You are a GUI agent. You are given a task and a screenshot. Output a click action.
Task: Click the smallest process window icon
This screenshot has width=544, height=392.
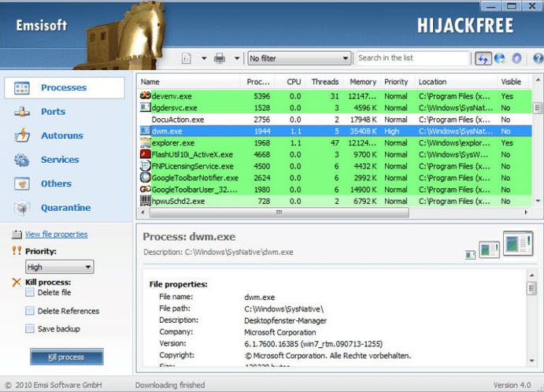pyautogui.click(x=470, y=255)
